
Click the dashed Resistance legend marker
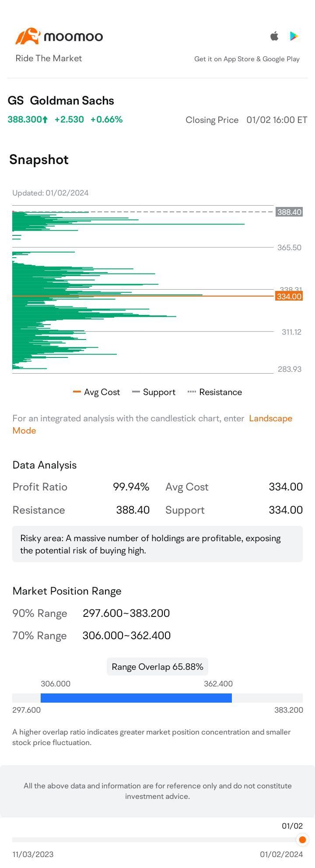[x=192, y=392]
